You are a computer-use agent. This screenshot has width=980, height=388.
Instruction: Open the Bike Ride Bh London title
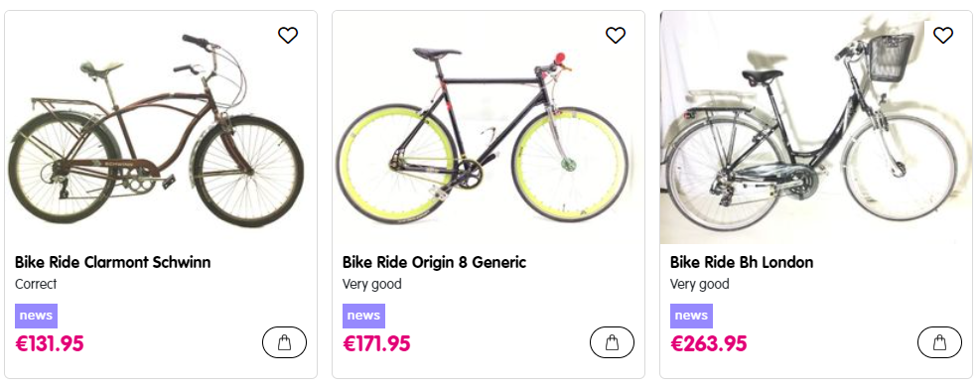coord(742,262)
